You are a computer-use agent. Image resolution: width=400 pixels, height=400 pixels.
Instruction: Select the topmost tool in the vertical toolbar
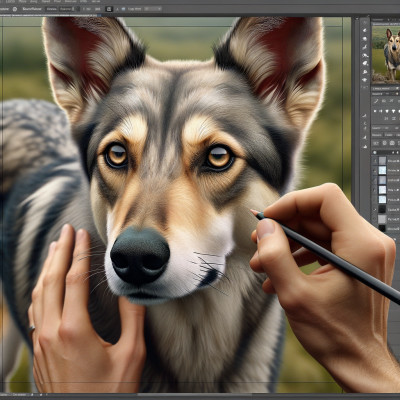point(365,22)
